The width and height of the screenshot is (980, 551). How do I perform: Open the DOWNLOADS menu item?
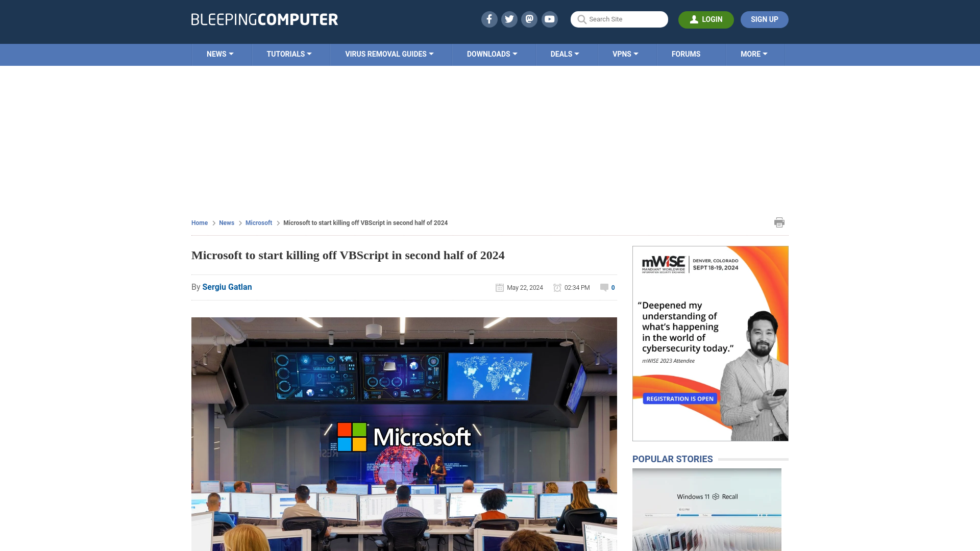[492, 54]
